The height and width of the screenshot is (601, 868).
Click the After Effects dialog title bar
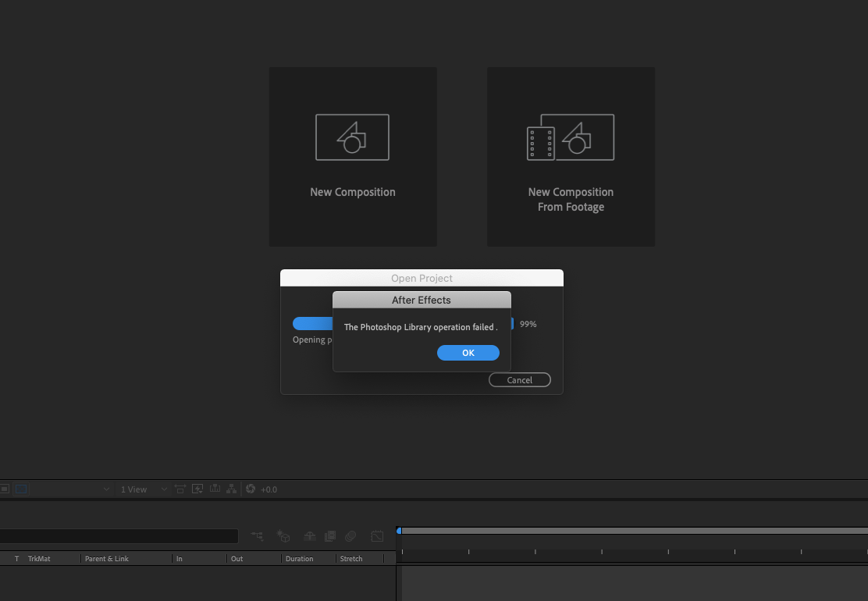(x=422, y=300)
